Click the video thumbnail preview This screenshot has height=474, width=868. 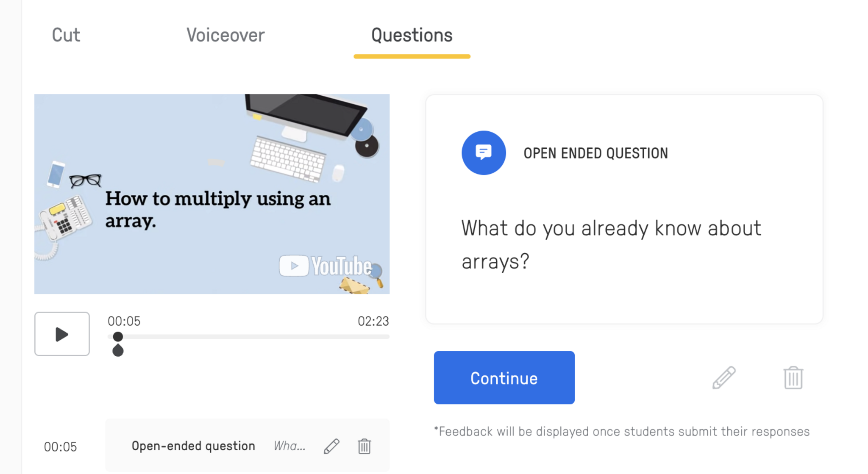coord(212,194)
